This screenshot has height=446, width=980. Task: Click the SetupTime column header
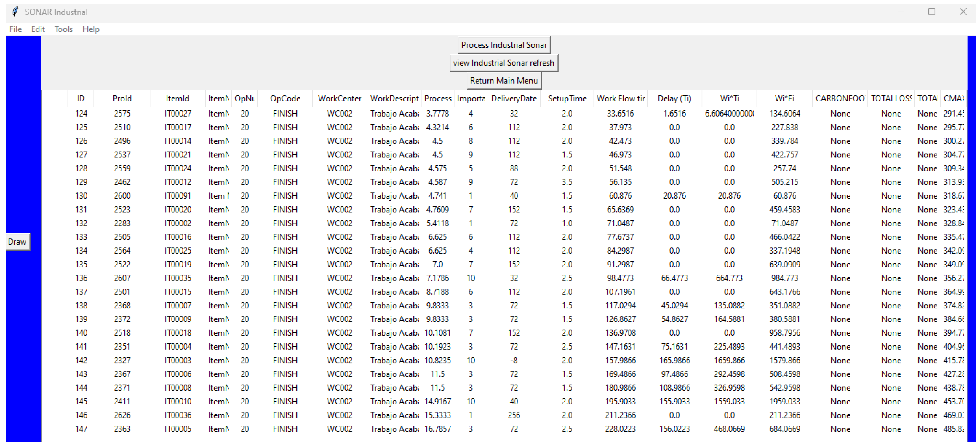pyautogui.click(x=567, y=98)
